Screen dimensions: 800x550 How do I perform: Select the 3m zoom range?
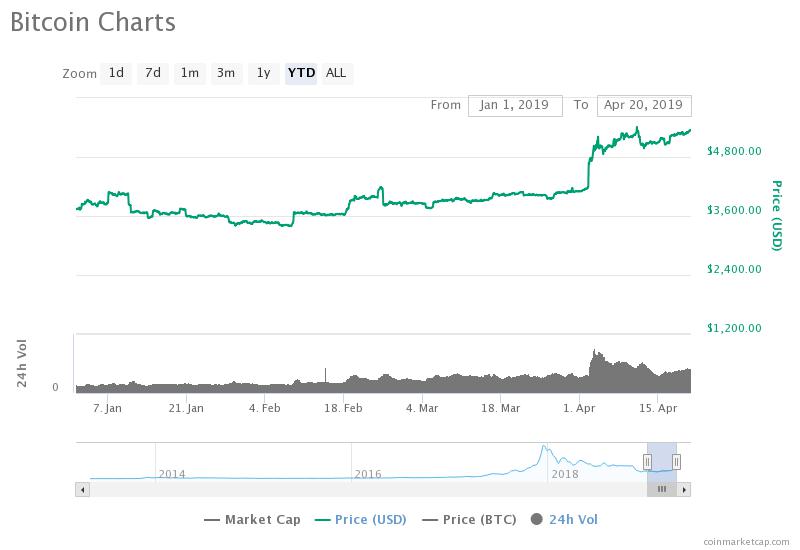[x=226, y=73]
